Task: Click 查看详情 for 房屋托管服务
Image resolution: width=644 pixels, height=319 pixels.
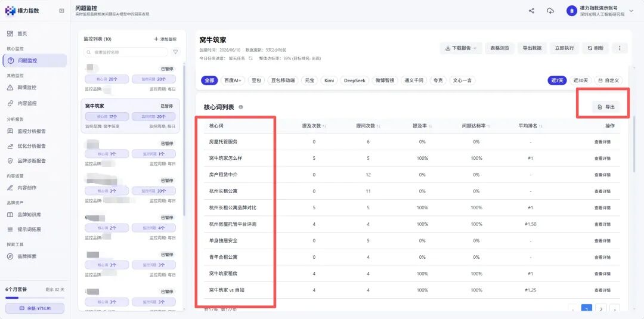Action: (602, 142)
